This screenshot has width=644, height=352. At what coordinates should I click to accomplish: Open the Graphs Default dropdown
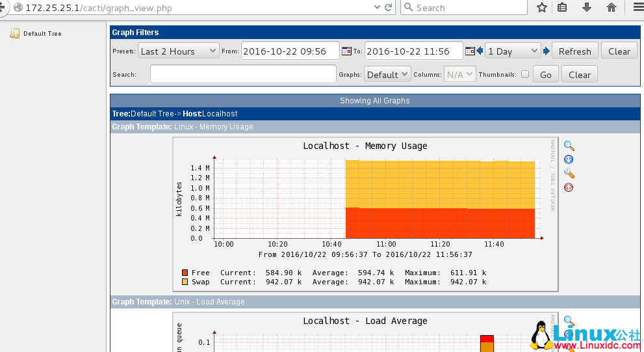(387, 74)
